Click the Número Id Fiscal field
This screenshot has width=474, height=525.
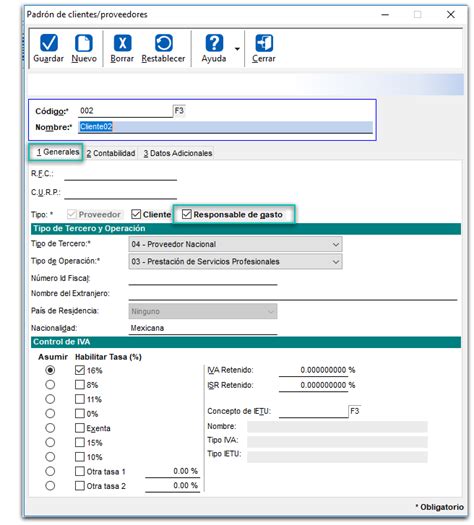pyautogui.click(x=203, y=279)
